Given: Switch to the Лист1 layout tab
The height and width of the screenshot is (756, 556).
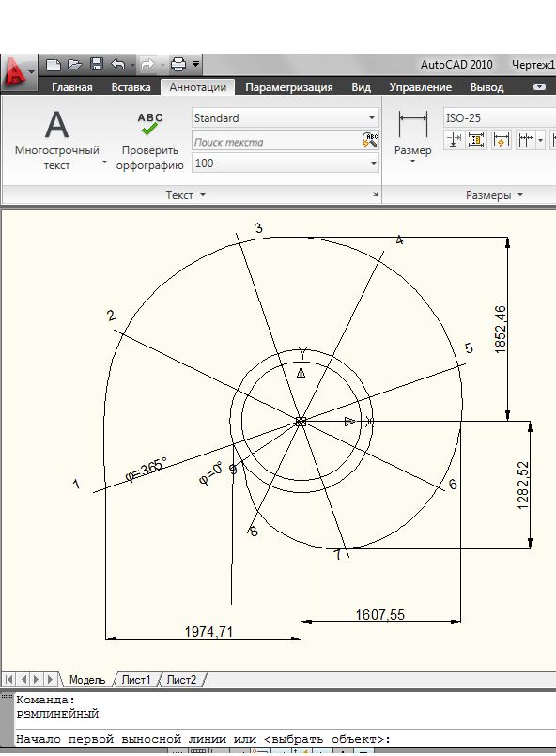Looking at the screenshot, I should pyautogui.click(x=136, y=679).
